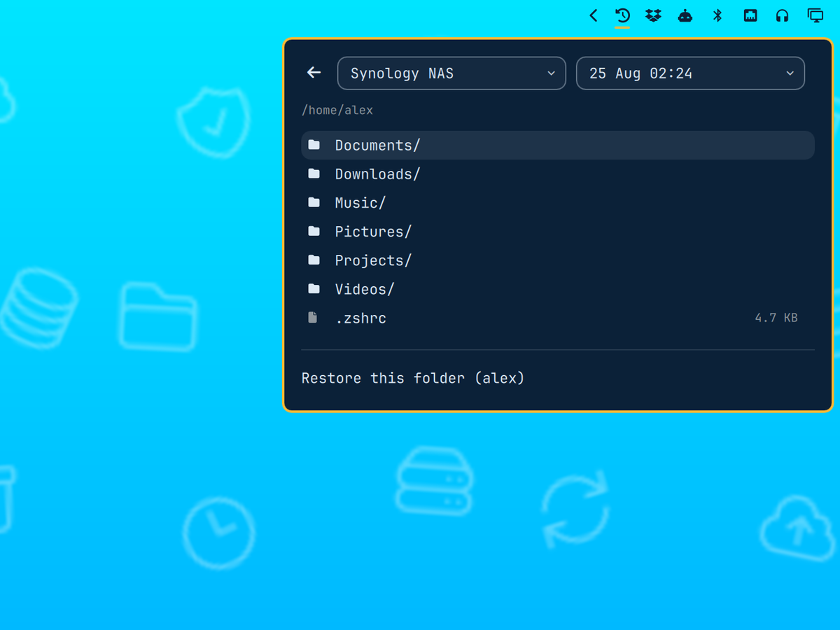Open the Videos/ folder
This screenshot has width=840, height=630.
(x=558, y=288)
